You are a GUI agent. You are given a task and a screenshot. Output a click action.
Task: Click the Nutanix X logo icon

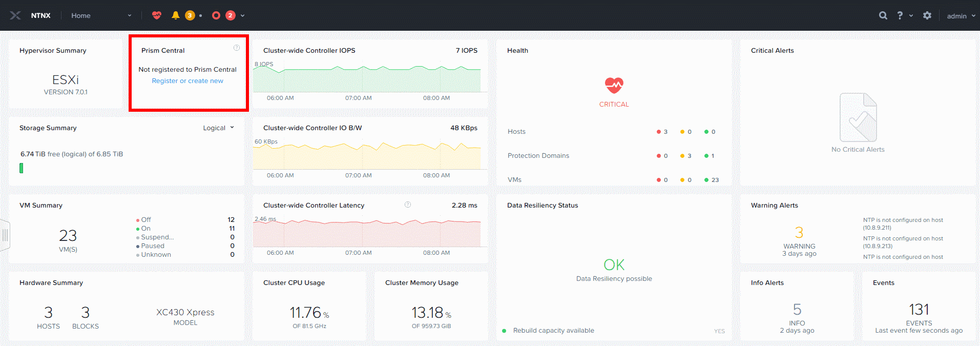15,15
